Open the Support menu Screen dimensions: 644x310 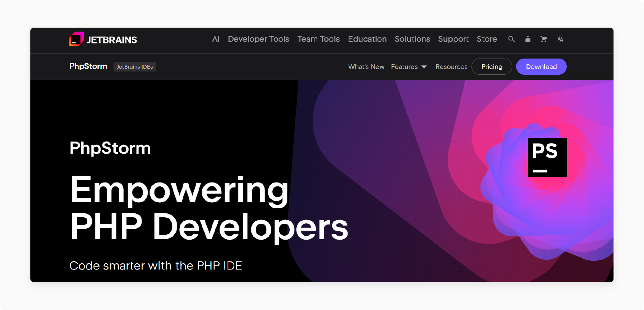453,39
